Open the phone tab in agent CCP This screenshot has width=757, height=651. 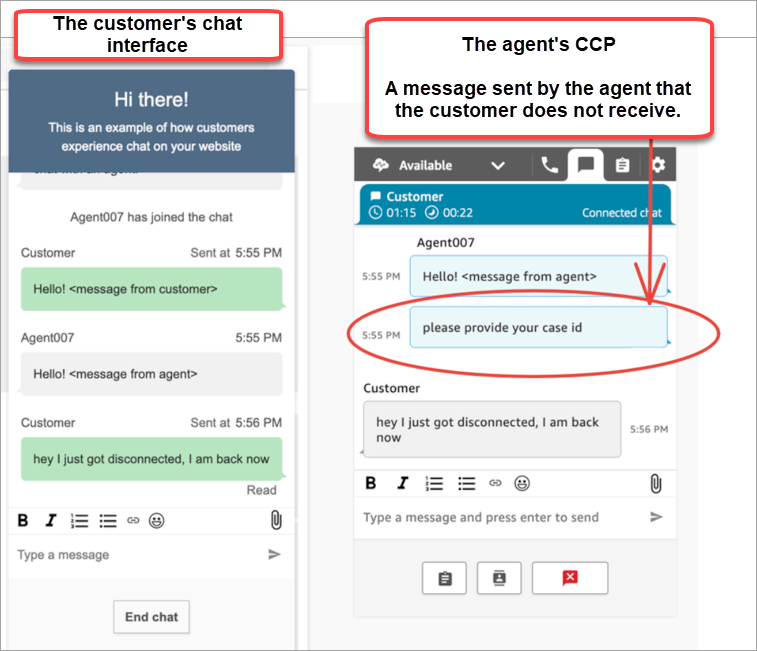(x=550, y=165)
